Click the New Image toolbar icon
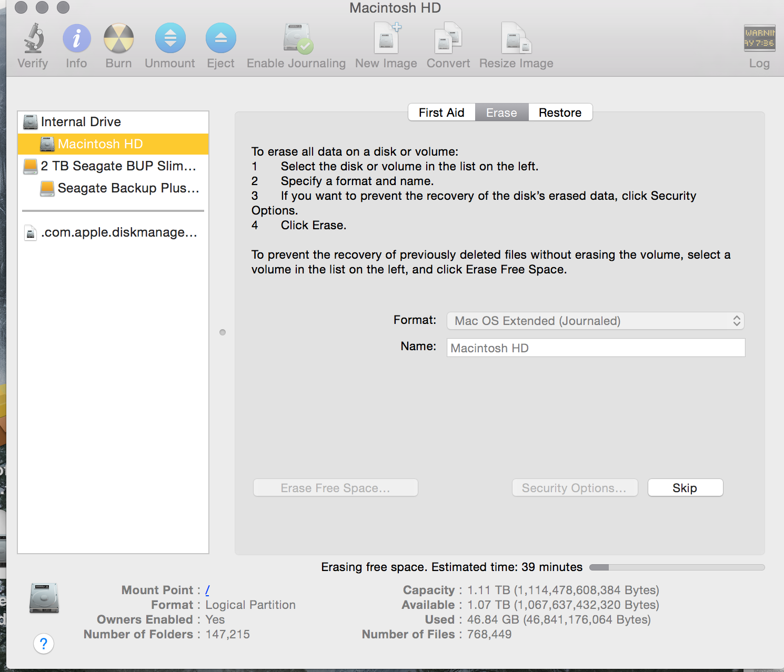The height and width of the screenshot is (672, 784). tap(387, 38)
